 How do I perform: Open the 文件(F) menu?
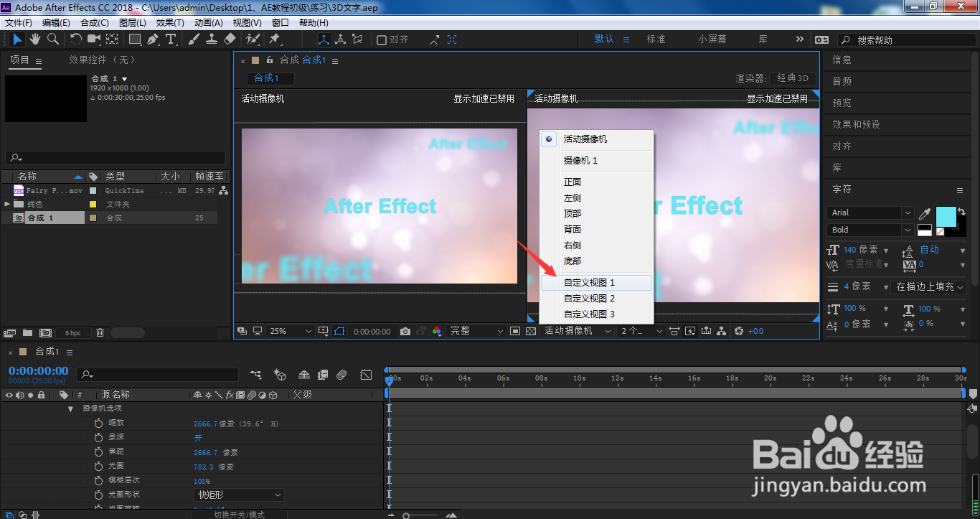point(18,23)
